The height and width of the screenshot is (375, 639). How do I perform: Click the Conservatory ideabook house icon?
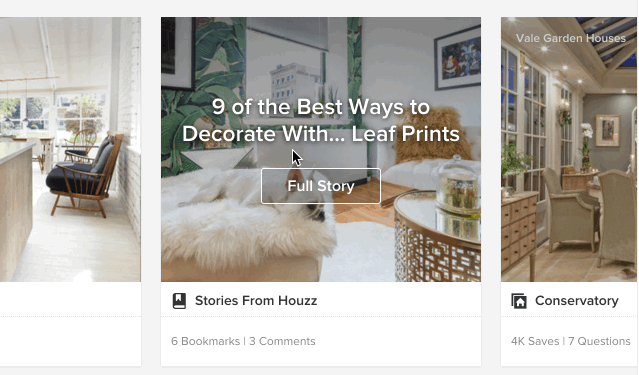[519, 301]
